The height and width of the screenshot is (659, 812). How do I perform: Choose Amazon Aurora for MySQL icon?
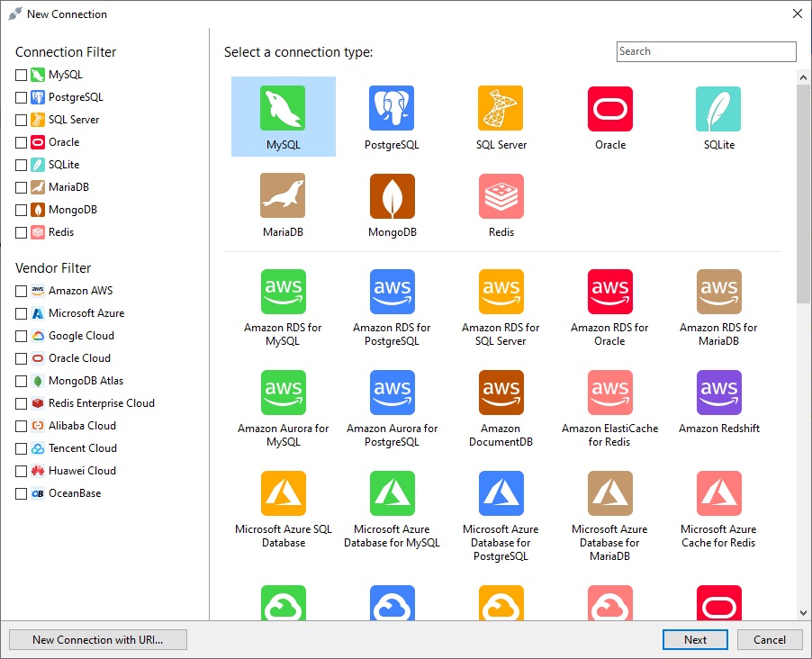pyautogui.click(x=283, y=393)
